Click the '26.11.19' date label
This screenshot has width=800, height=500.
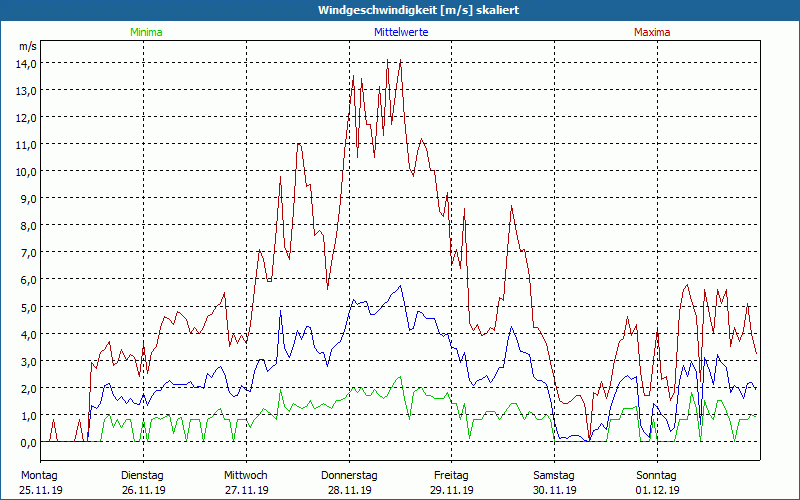click(144, 490)
